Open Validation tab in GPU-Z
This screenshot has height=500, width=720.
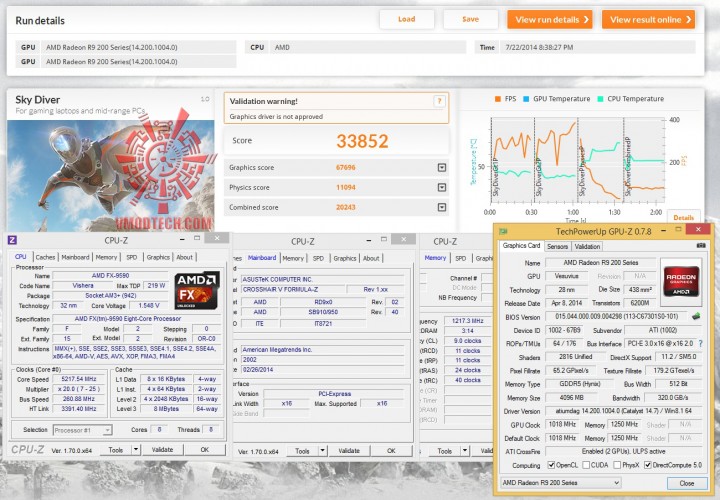click(587, 247)
